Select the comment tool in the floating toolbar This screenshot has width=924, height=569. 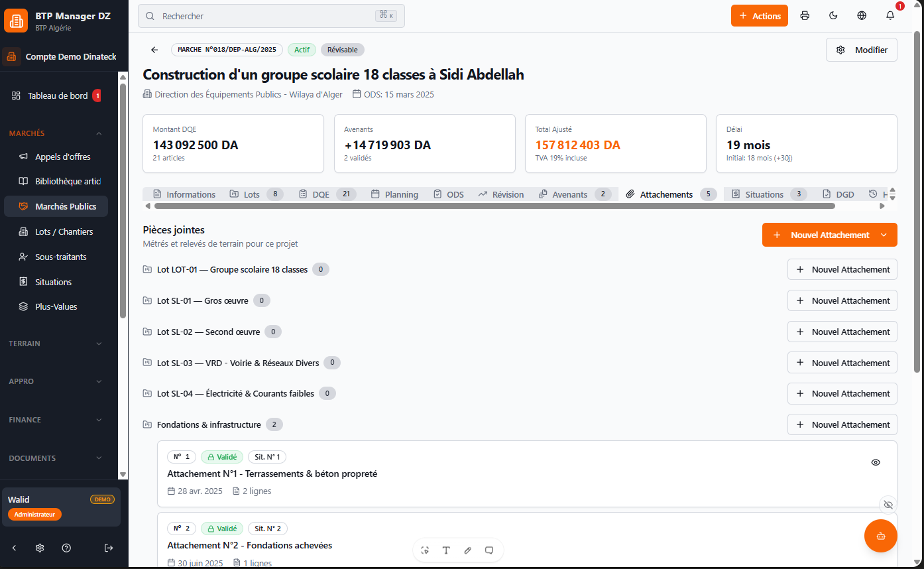click(x=489, y=550)
